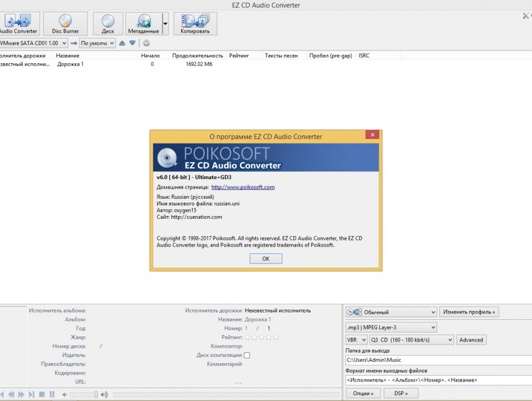Image resolution: width=532 pixels, height=401 pixels.
Task: Click the rewind playback button
Action: [x=11, y=394]
